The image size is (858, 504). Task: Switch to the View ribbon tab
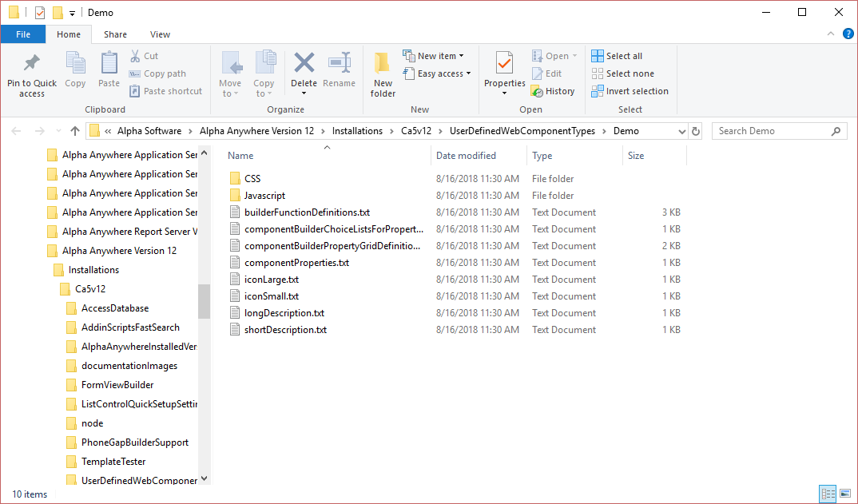[x=160, y=34]
